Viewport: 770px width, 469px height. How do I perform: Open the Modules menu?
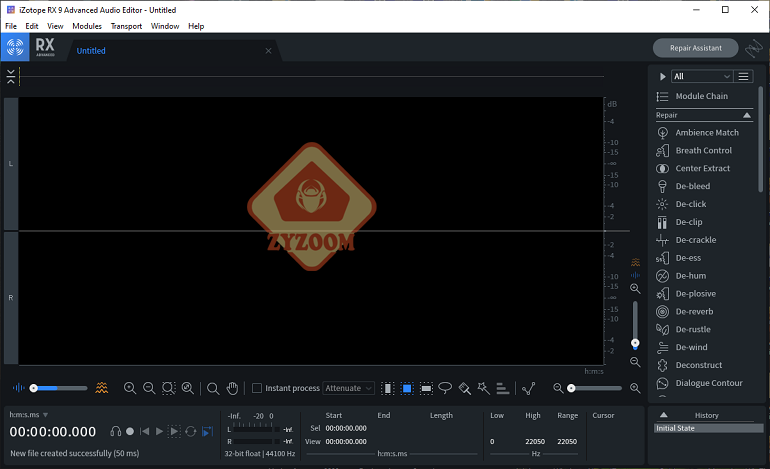pyautogui.click(x=87, y=26)
